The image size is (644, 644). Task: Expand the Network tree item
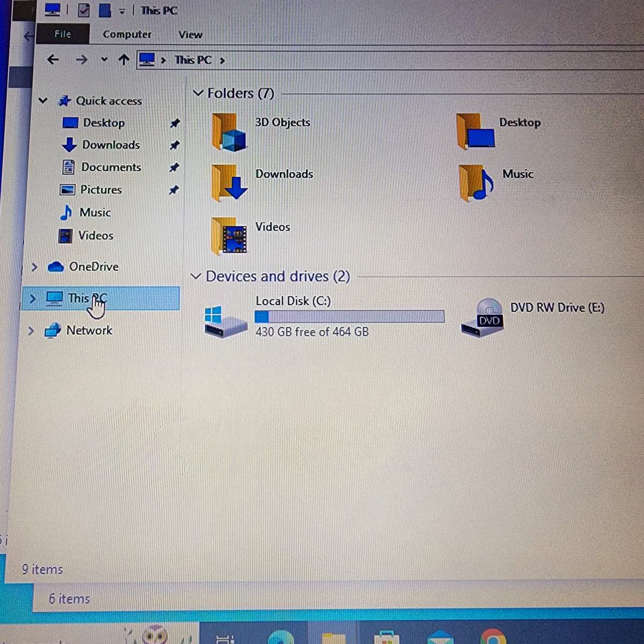point(31,331)
